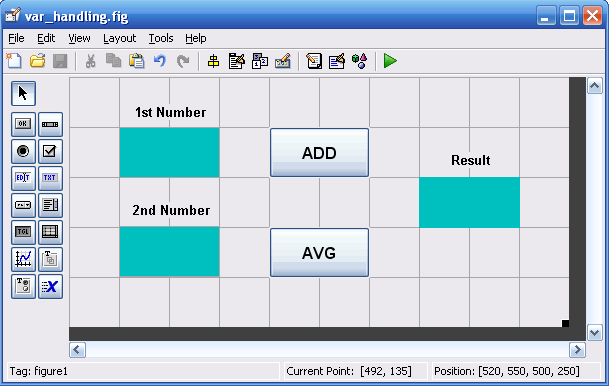The image size is (609, 386).
Task: Click the vertical scrollbar up arrow
Action: (x=595, y=86)
